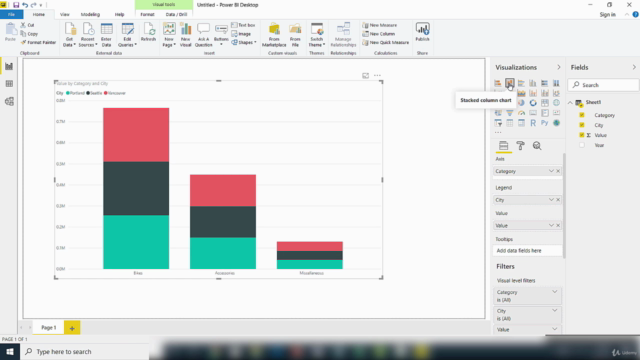Switch to the View ribbon tab

[64, 14]
